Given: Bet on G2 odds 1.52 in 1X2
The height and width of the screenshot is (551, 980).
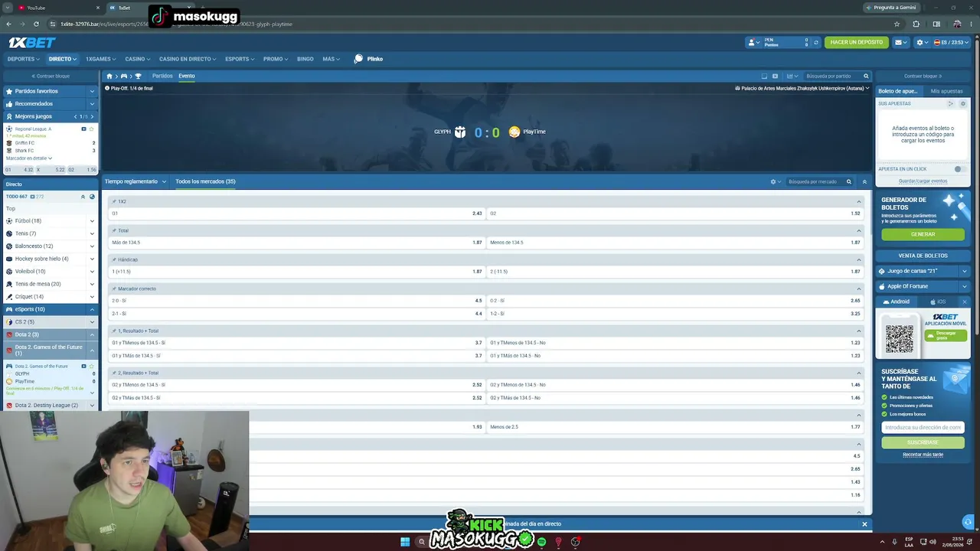Looking at the screenshot, I should click(675, 214).
